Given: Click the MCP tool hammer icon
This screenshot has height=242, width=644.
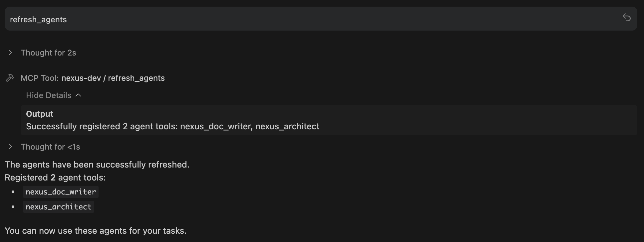Looking at the screenshot, I should (10, 78).
